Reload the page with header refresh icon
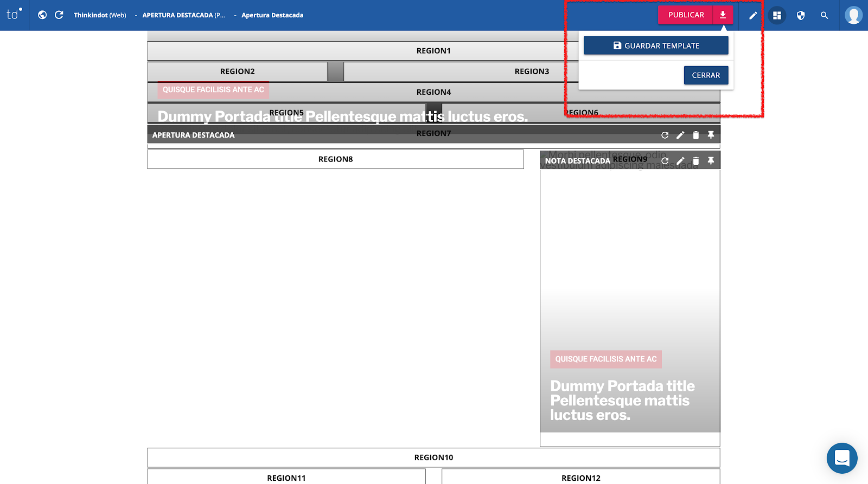The image size is (868, 484). 59,15
